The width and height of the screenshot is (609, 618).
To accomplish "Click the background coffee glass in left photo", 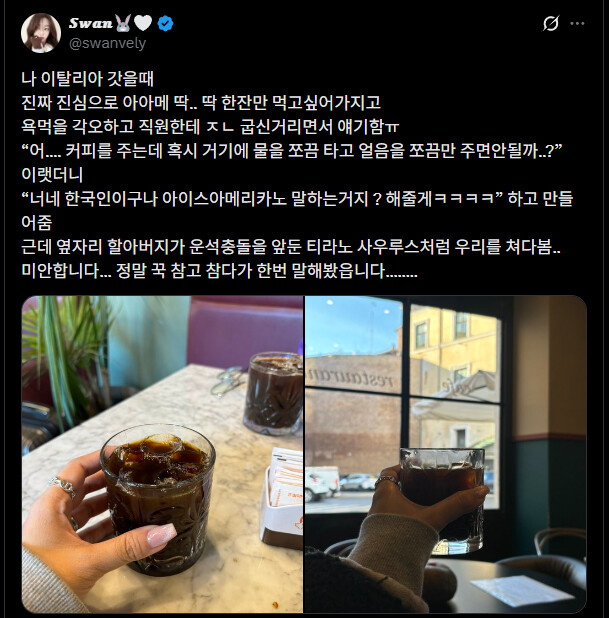I will point(274,393).
